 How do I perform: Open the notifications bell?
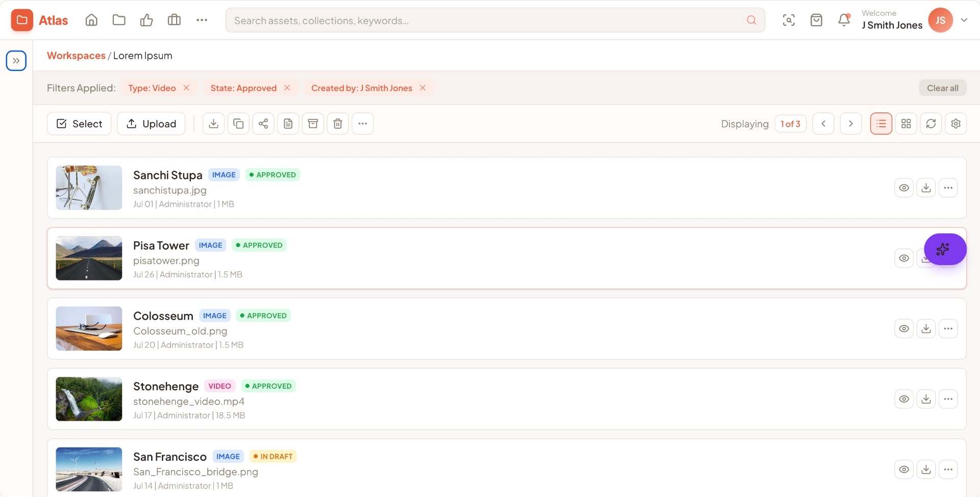(x=844, y=20)
